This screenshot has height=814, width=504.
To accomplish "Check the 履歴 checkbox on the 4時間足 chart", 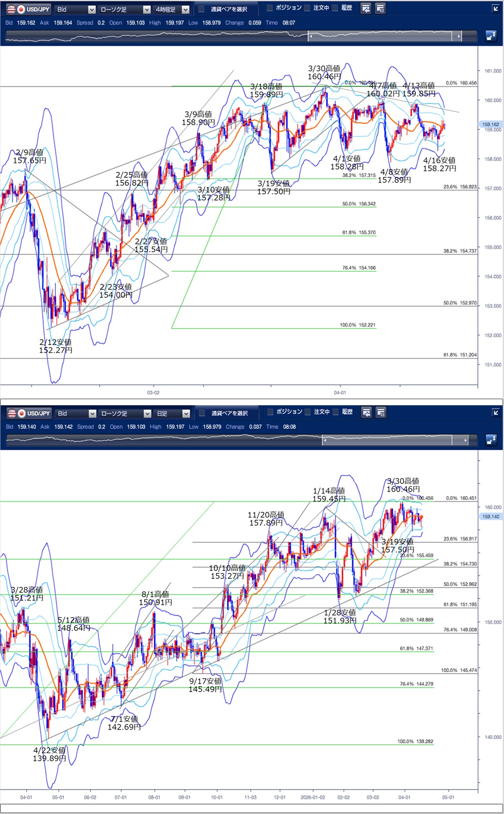I will [335, 8].
